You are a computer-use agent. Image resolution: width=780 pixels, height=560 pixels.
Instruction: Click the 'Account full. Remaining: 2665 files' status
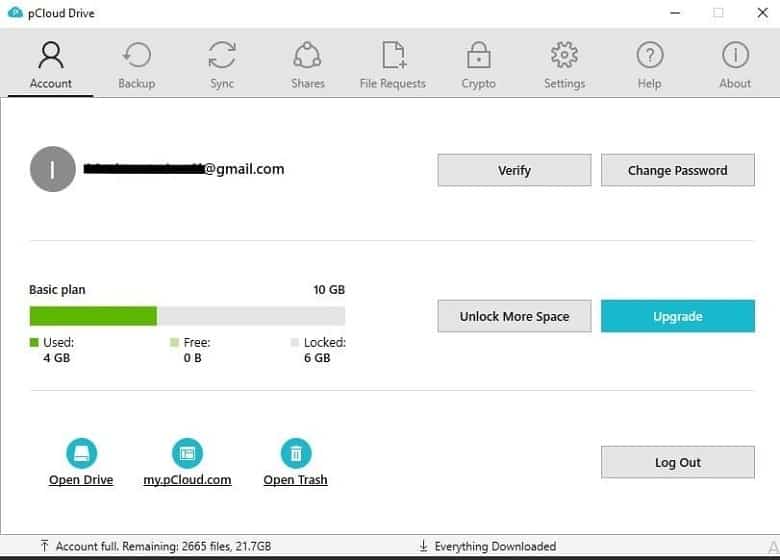(163, 546)
